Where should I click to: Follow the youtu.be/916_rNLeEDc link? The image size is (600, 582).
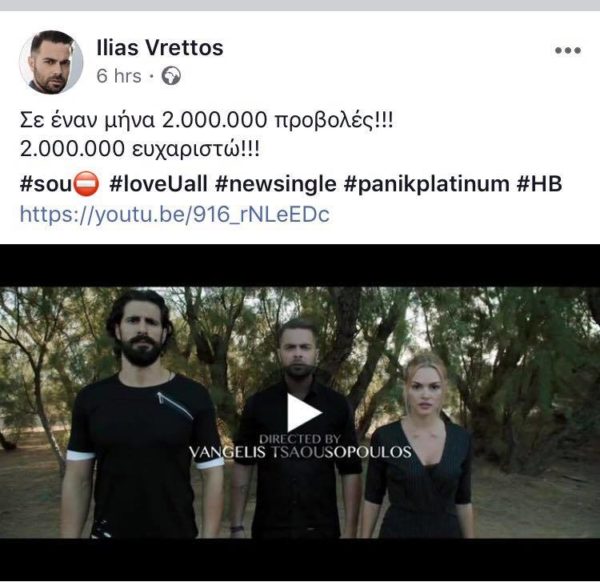[174, 214]
